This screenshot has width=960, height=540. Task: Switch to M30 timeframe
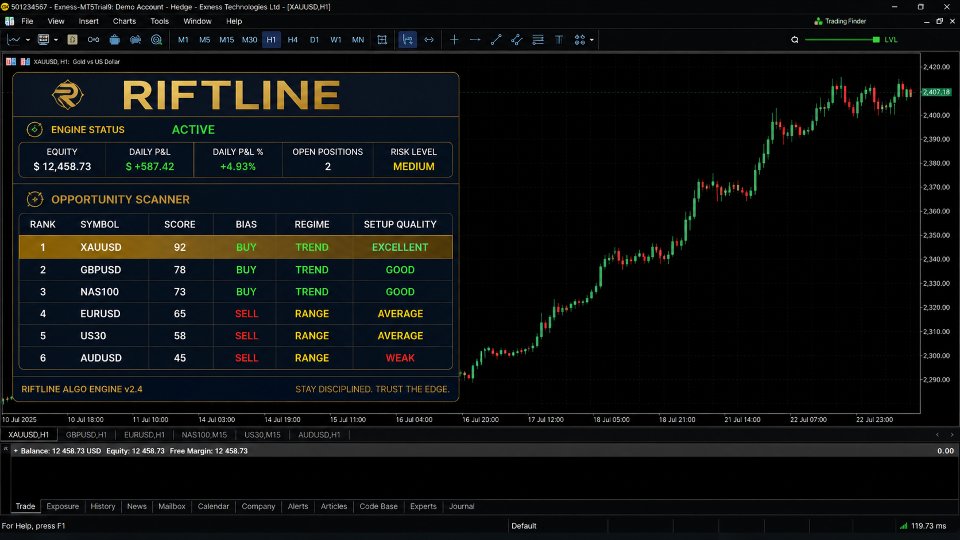(249, 40)
